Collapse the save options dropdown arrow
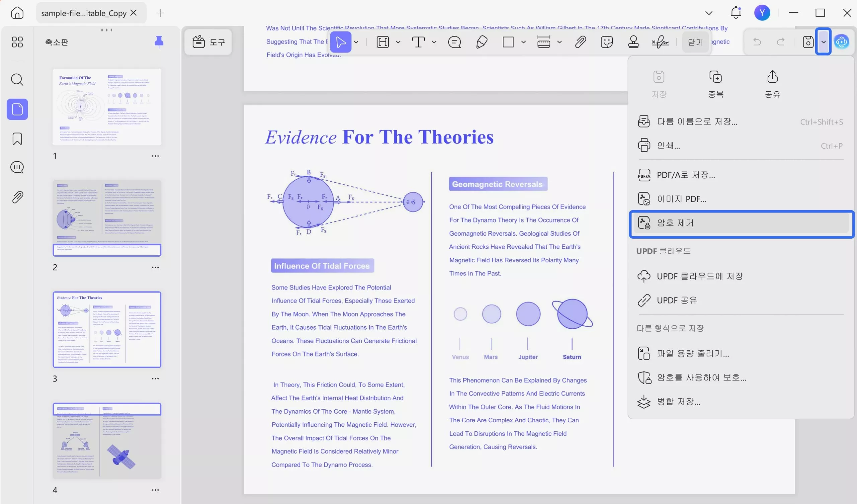The width and height of the screenshot is (857, 504). (823, 42)
